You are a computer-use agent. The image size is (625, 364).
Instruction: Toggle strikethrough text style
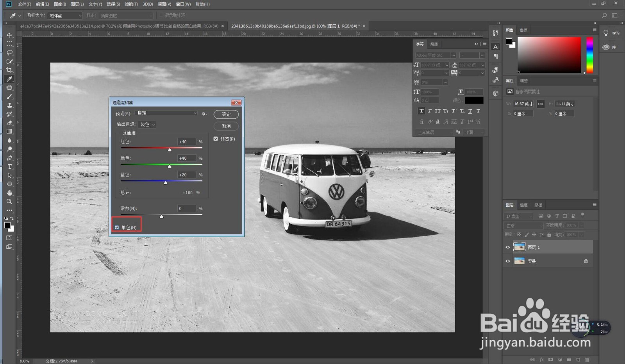[x=478, y=111]
